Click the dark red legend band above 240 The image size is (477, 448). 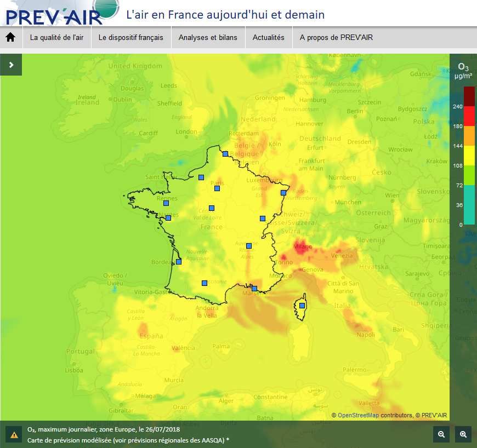(469, 96)
